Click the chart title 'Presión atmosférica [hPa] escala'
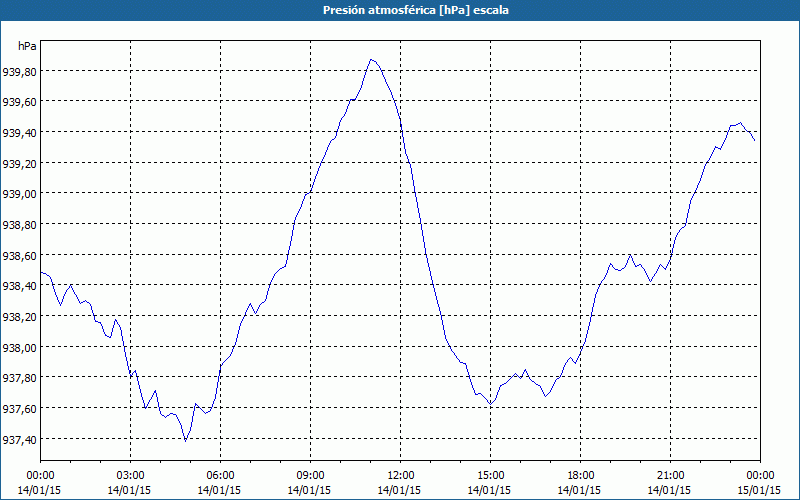 (x=416, y=10)
